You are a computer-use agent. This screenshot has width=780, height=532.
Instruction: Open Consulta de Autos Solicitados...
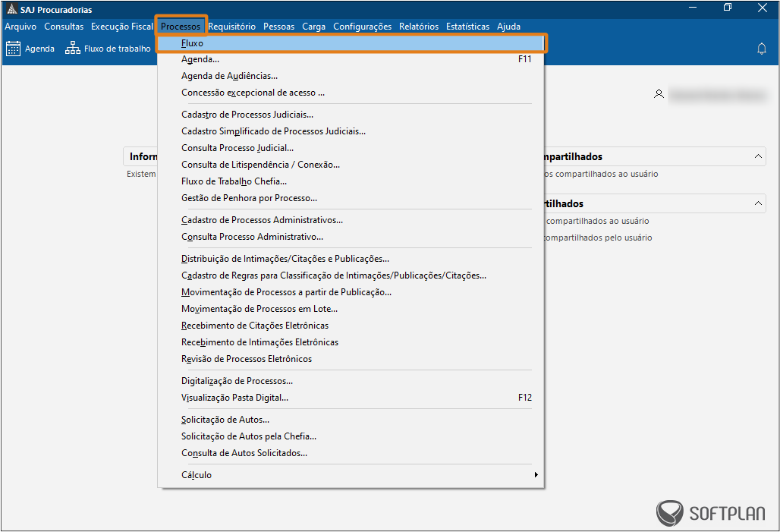[x=351, y=453]
